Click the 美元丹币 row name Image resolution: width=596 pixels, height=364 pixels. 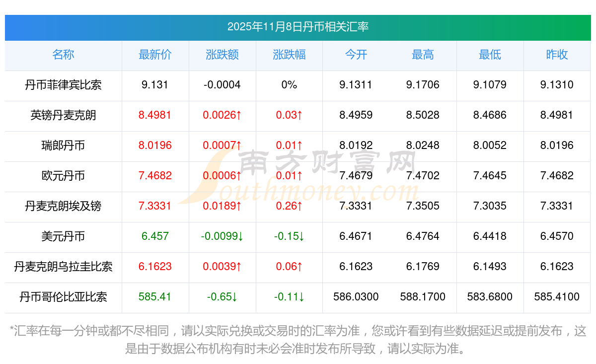[63, 237]
